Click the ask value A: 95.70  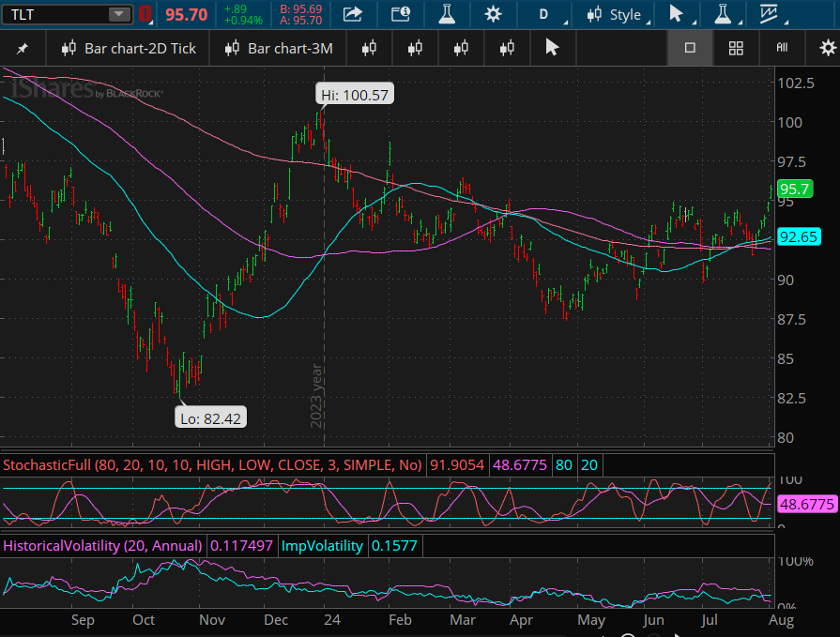coord(301,21)
